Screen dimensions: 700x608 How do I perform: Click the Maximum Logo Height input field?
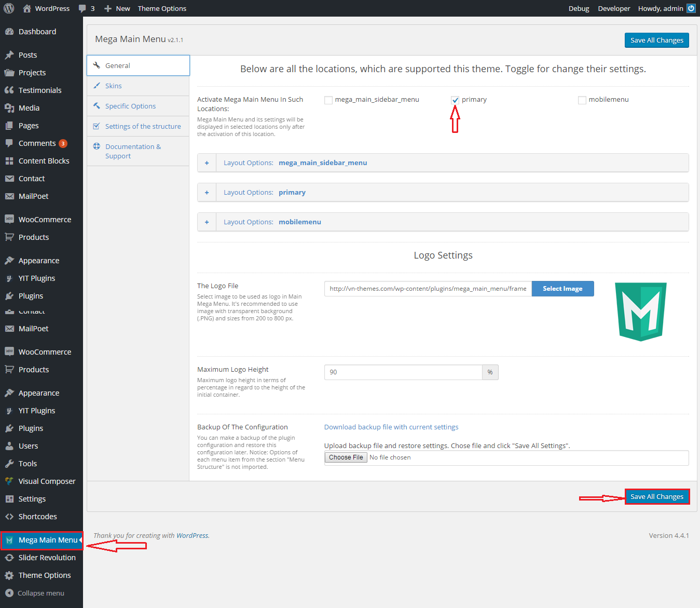coord(403,372)
